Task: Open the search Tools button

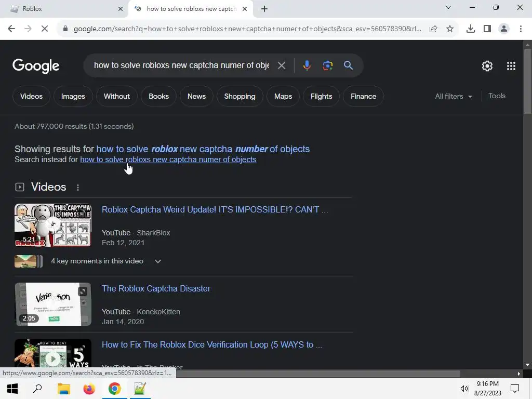Action: tap(497, 96)
